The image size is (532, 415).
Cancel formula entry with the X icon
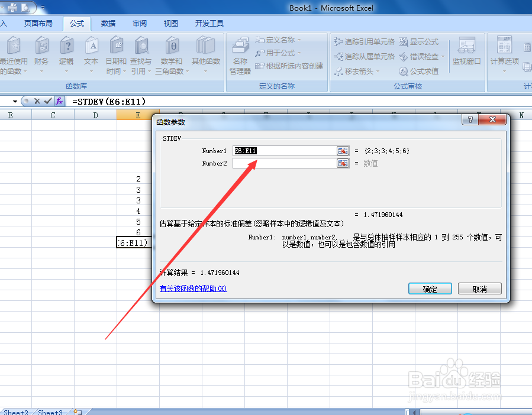pyautogui.click(x=37, y=101)
